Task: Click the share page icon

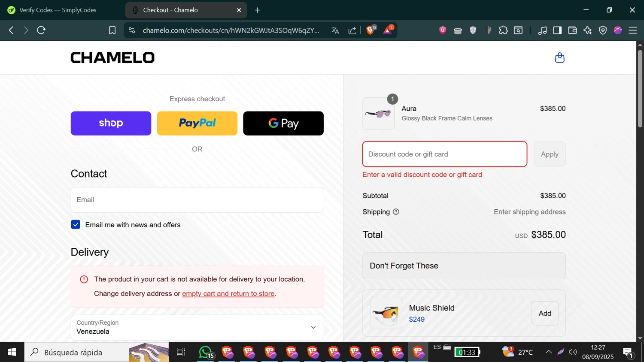Action: 352,30
